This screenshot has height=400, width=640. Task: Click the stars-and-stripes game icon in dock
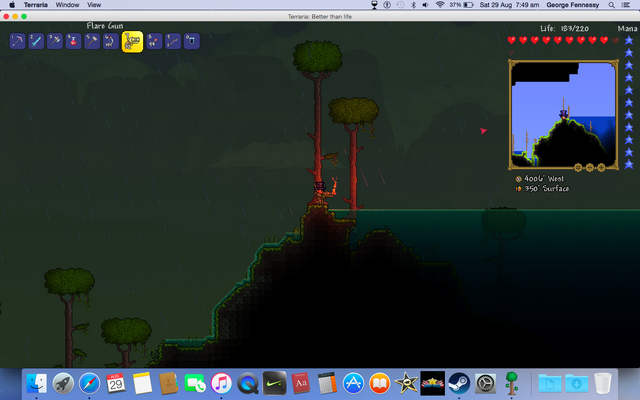click(x=433, y=383)
